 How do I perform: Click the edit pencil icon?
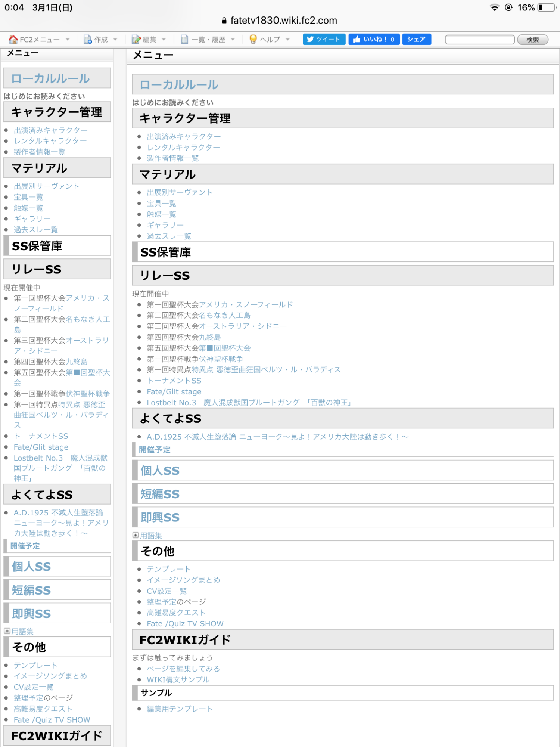136,39
